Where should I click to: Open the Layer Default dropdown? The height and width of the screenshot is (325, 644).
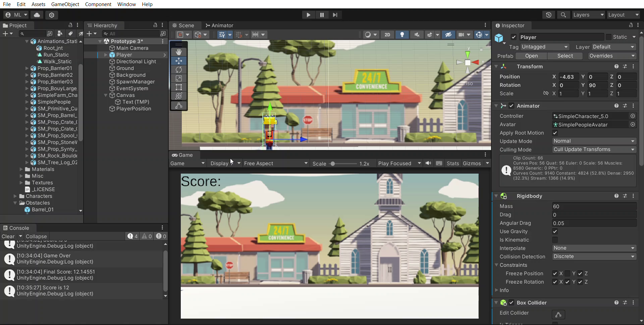(x=614, y=47)
